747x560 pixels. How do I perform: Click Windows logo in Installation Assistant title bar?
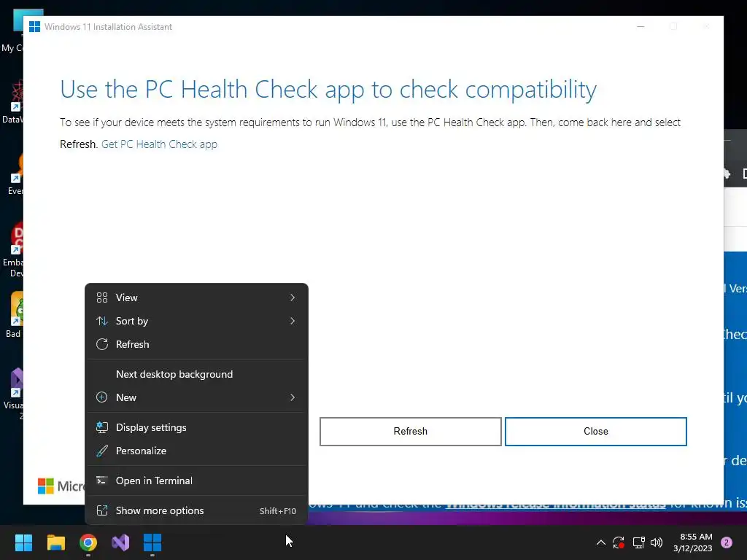pyautogui.click(x=35, y=27)
